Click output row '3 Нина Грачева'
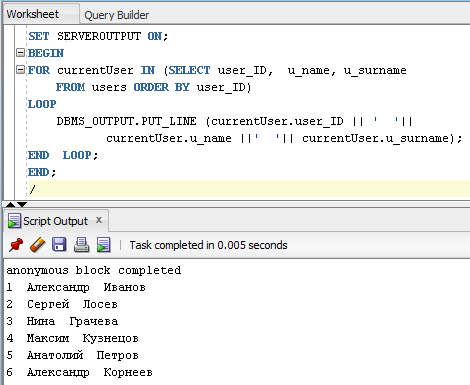Viewport: 470px width, 385px height. 62,321
